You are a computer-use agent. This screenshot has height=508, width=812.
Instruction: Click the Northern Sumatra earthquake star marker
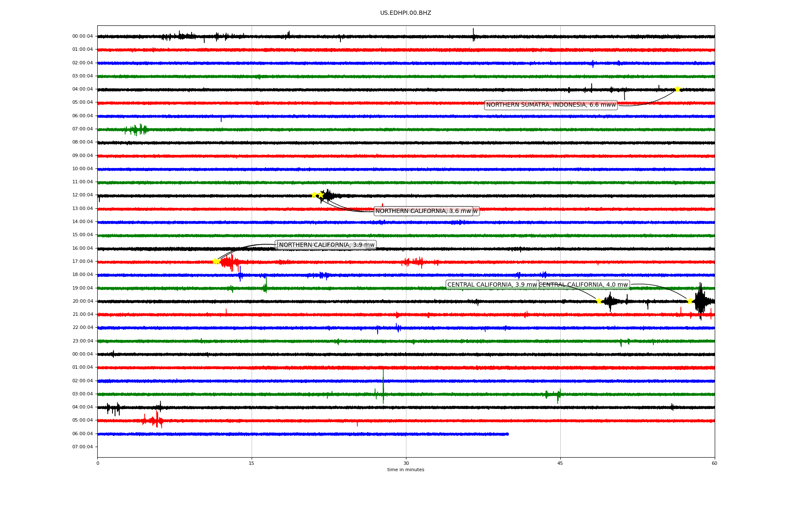[677, 89]
